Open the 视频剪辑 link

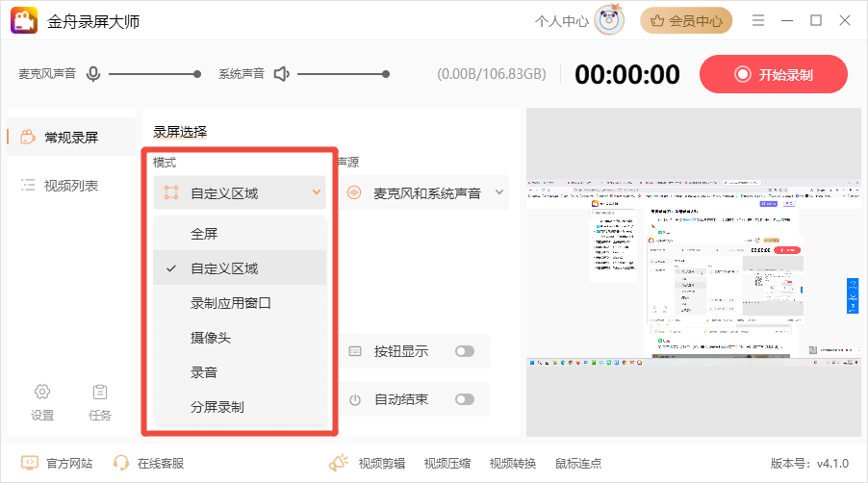click(x=382, y=463)
